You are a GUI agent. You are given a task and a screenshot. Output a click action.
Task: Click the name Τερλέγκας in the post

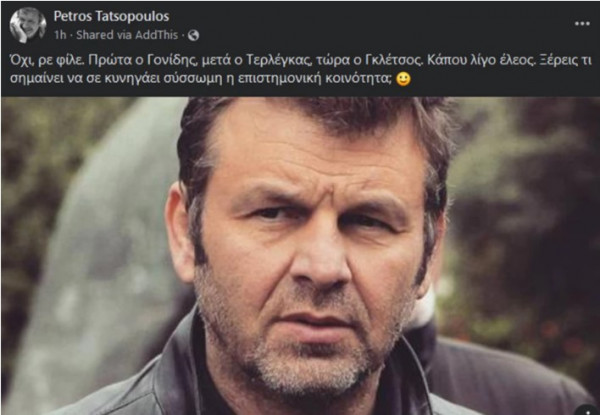coord(277,61)
